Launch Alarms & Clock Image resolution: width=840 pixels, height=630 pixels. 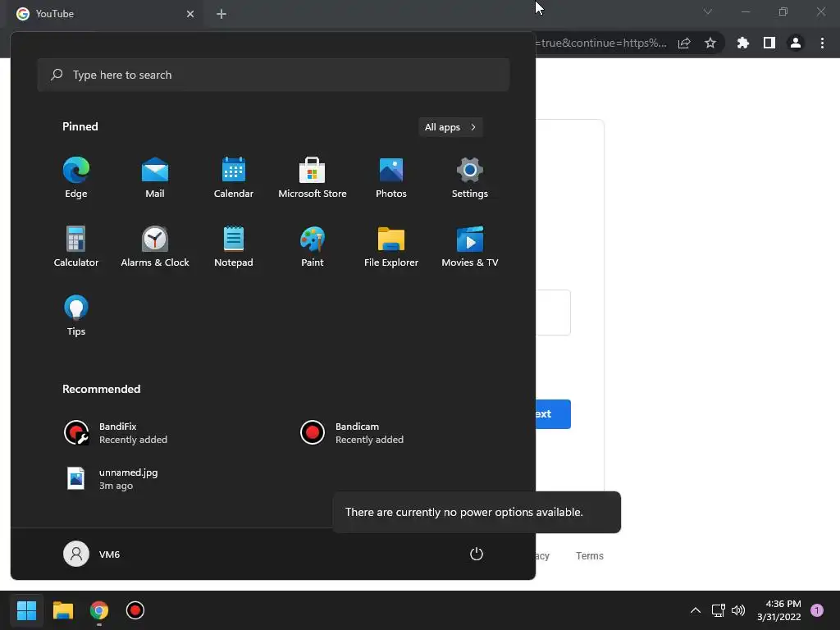(x=155, y=247)
